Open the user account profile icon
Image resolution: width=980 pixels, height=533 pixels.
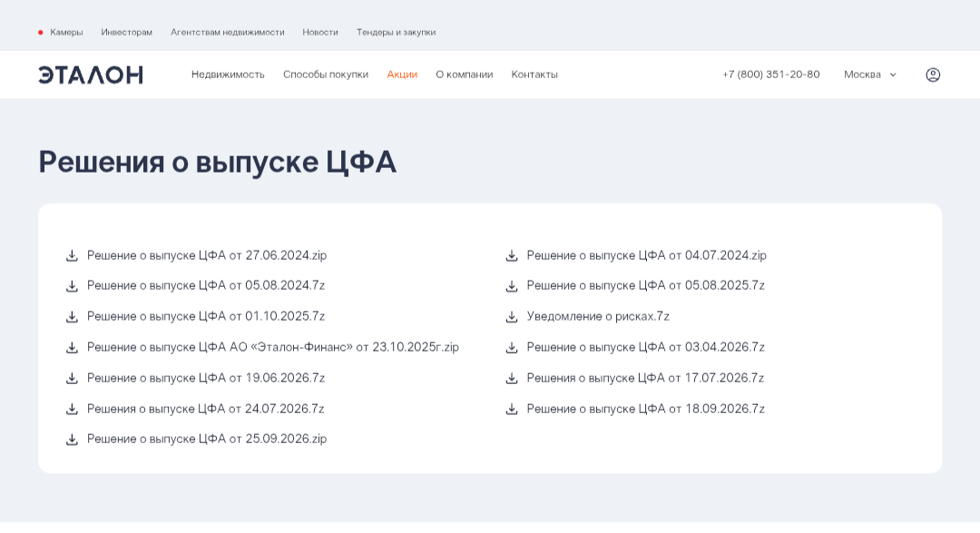(x=933, y=74)
